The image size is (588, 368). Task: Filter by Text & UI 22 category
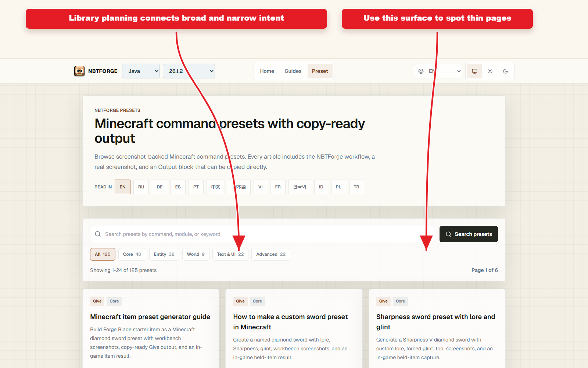[230, 254]
